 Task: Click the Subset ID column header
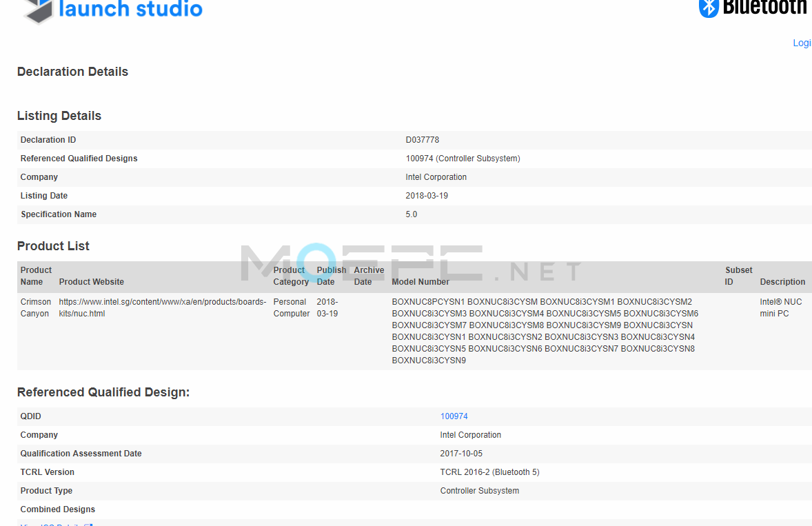[x=738, y=276]
